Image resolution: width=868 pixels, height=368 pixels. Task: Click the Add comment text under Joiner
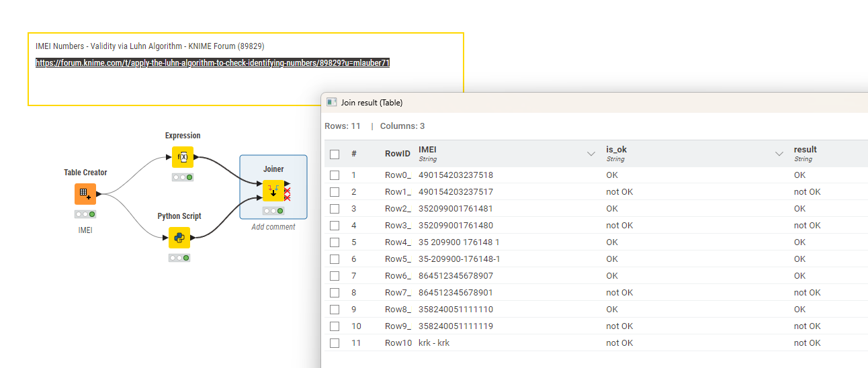tap(273, 227)
